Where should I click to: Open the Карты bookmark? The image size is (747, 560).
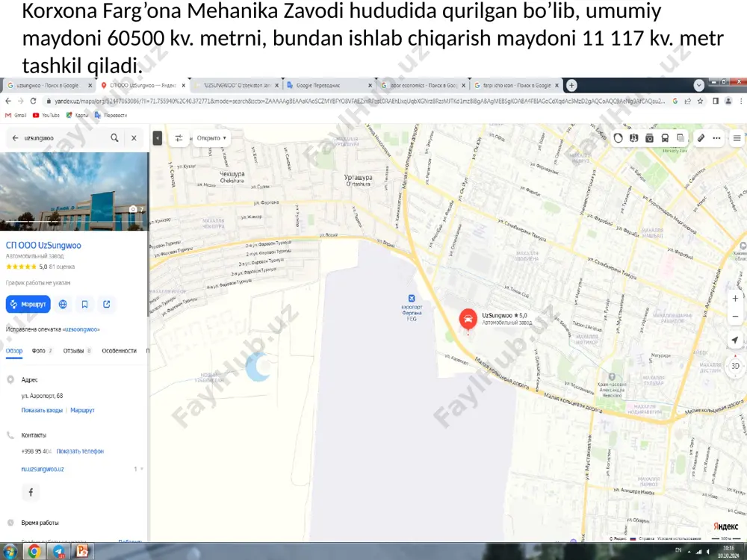coord(77,115)
